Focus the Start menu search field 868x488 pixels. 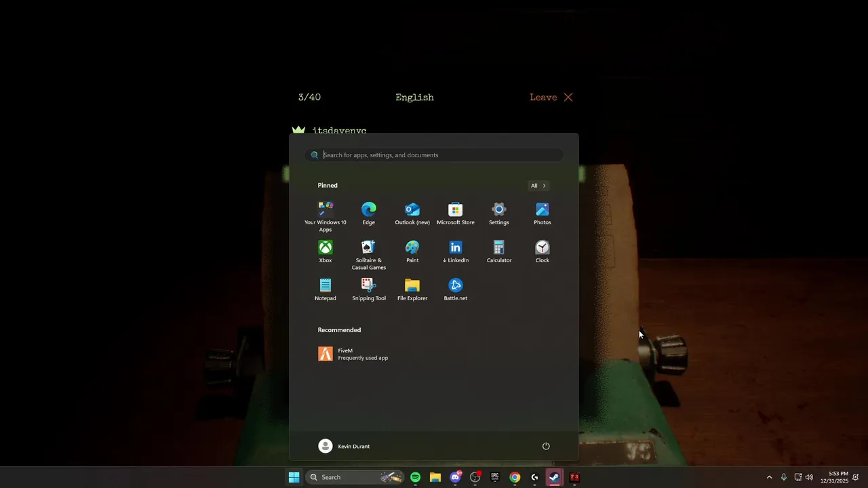434,155
